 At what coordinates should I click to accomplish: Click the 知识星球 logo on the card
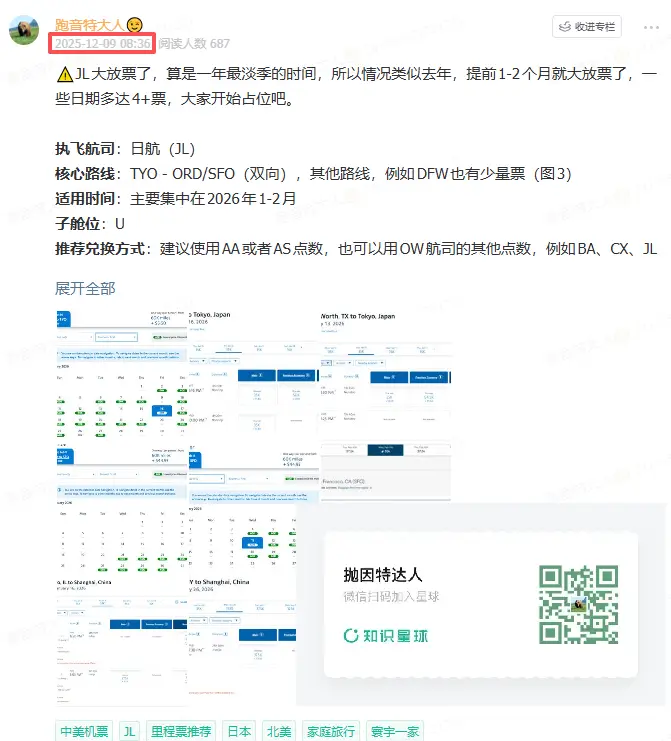pos(386,636)
